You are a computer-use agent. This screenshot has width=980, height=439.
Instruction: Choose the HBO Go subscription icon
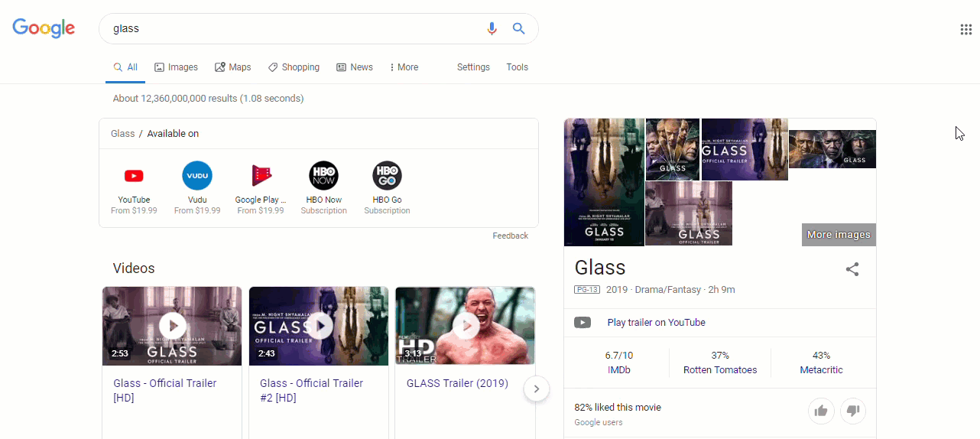tap(387, 176)
